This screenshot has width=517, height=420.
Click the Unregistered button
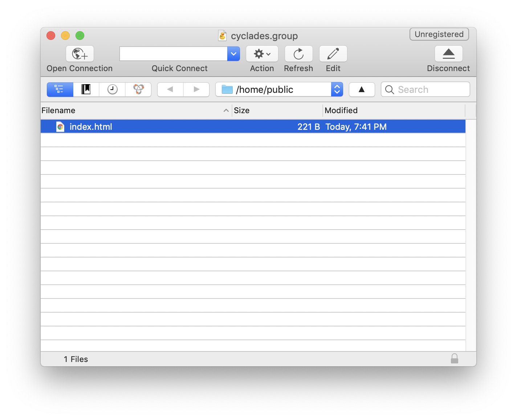tap(439, 34)
